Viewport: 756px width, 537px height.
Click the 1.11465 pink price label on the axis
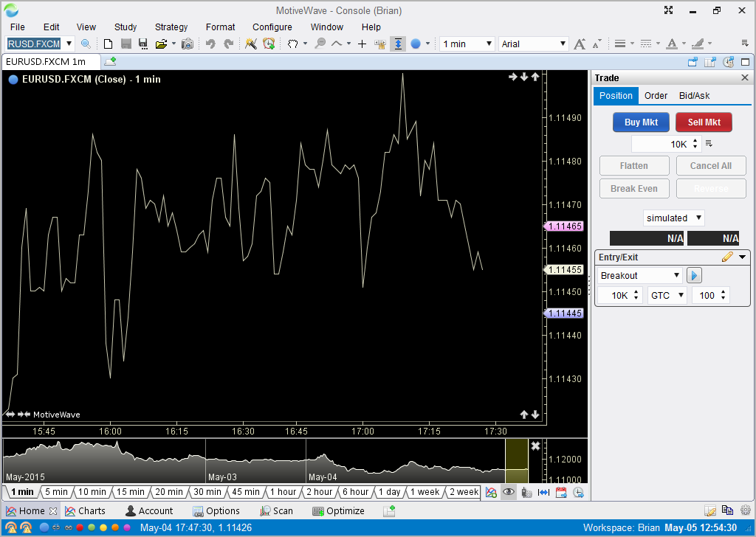[563, 226]
